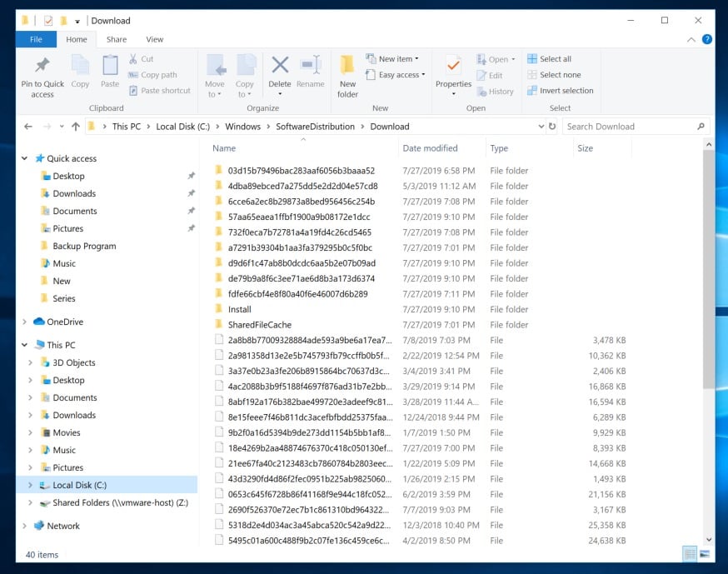Click the Rename icon
This screenshot has height=574, width=728.
click(x=311, y=65)
